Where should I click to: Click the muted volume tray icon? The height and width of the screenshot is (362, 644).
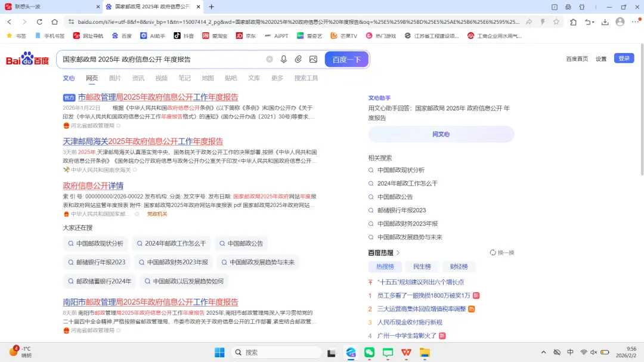[594, 352]
